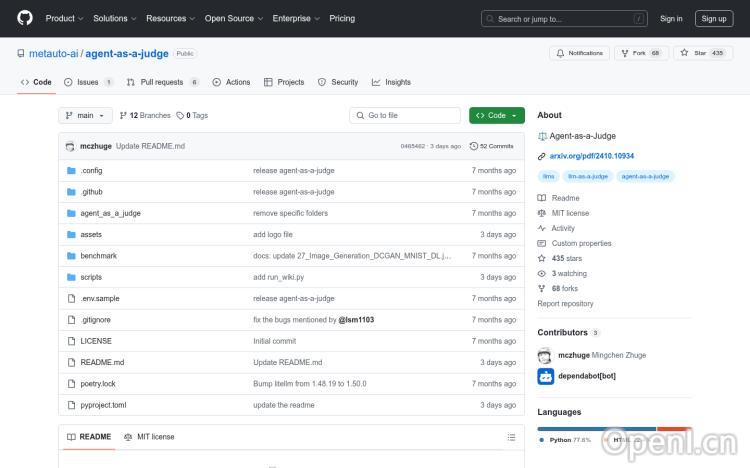Click the Python language bar segment

pos(596,428)
